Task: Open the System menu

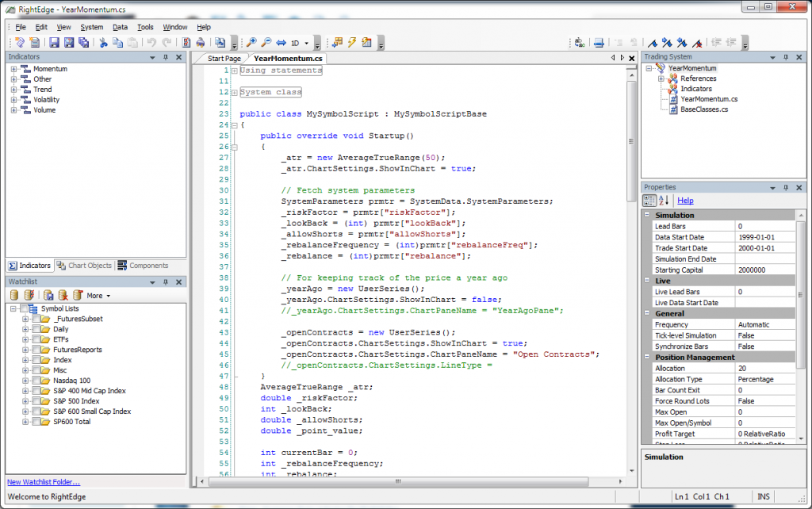Action: pyautogui.click(x=92, y=27)
